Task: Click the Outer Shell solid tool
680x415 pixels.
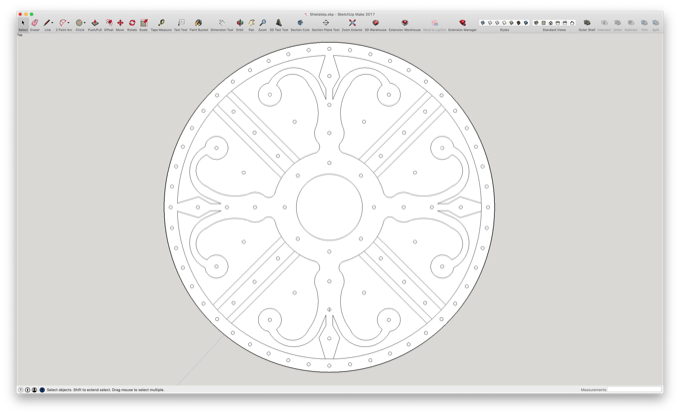Action: coord(587,23)
